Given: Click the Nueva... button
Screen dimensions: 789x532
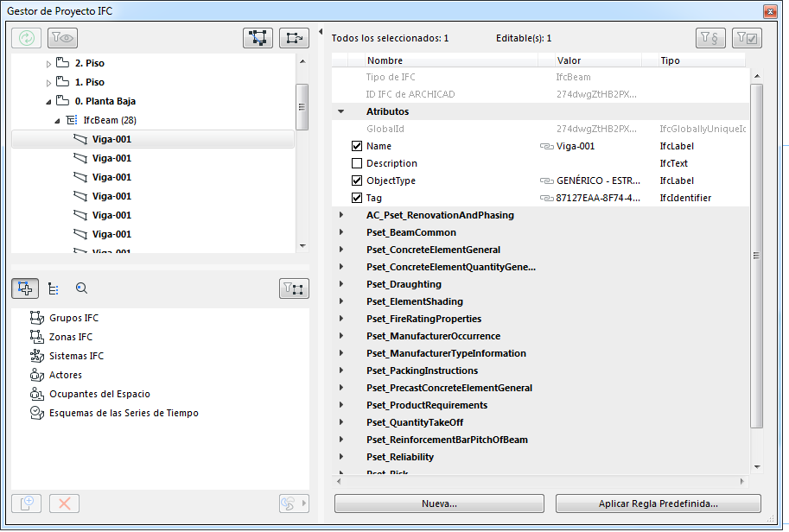Looking at the screenshot, I should pyautogui.click(x=439, y=503).
